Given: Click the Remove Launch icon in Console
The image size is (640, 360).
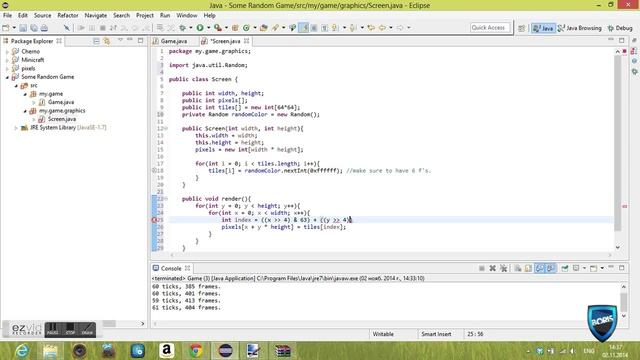Looking at the screenshot, I should pos(493,268).
